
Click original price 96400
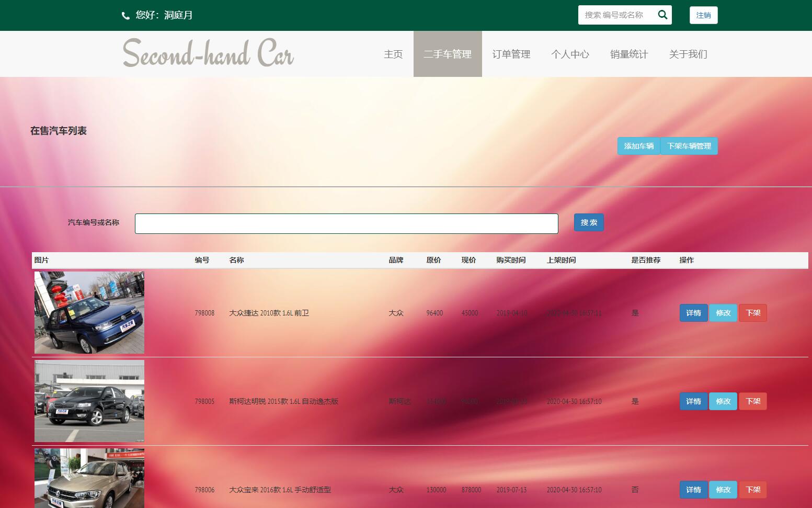coord(434,313)
